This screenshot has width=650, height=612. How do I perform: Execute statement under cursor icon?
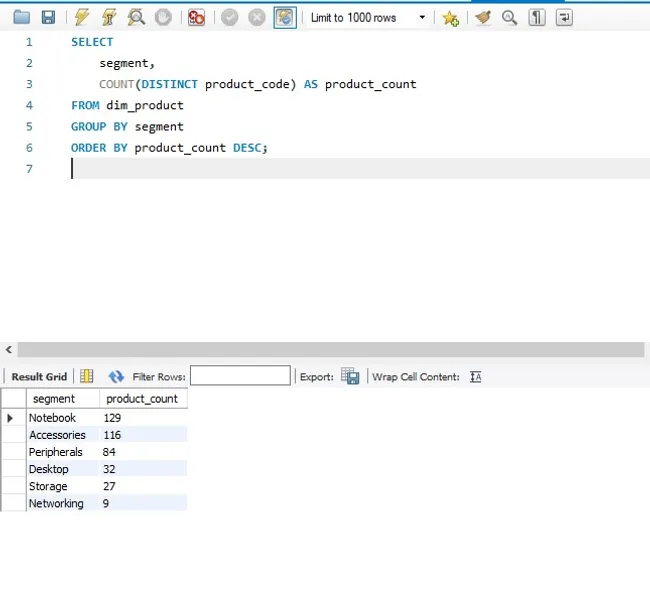pos(109,17)
